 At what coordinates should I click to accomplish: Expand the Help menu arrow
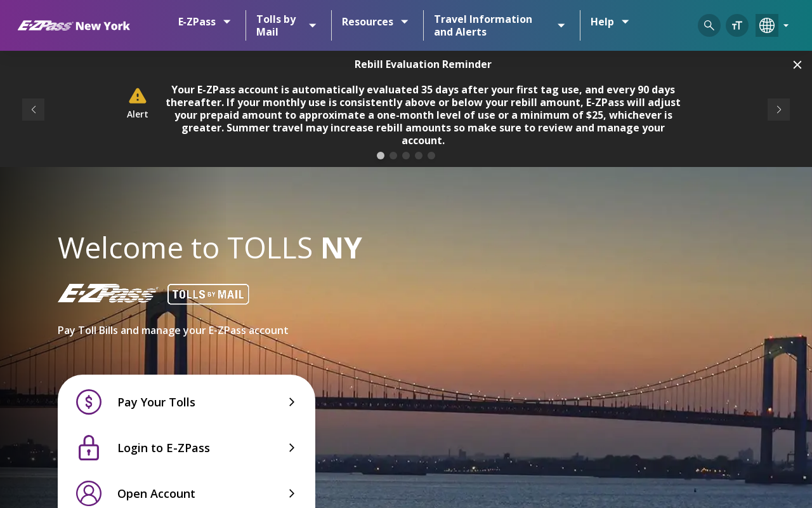(x=625, y=22)
